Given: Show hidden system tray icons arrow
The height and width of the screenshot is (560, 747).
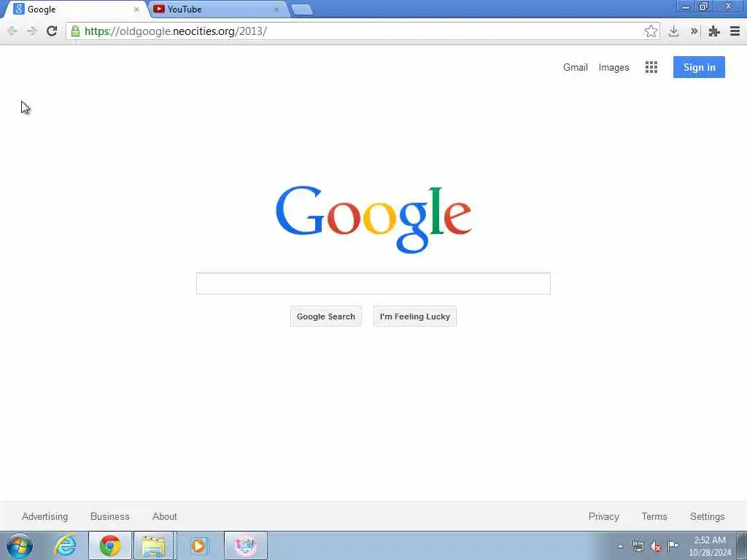Looking at the screenshot, I should 620,547.
